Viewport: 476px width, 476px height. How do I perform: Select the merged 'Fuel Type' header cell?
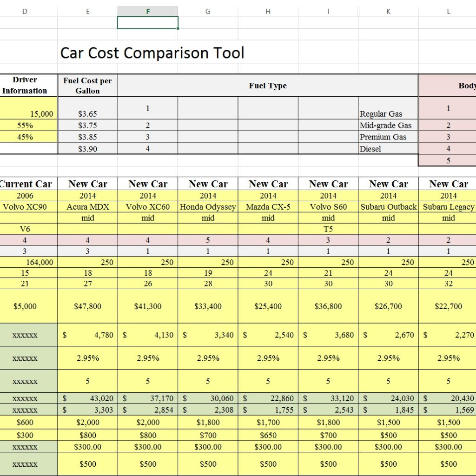tap(268, 86)
